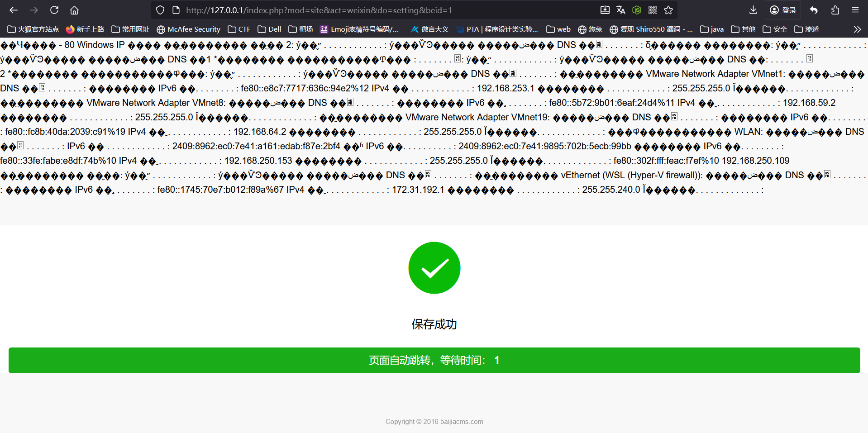Open the downloads panel
This screenshot has height=433, width=868.
[x=753, y=10]
